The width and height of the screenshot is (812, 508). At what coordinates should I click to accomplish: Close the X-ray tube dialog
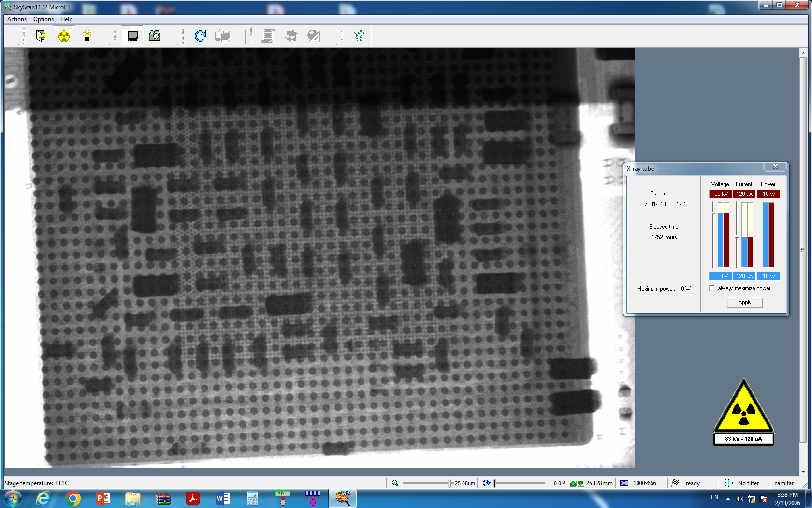click(x=775, y=167)
